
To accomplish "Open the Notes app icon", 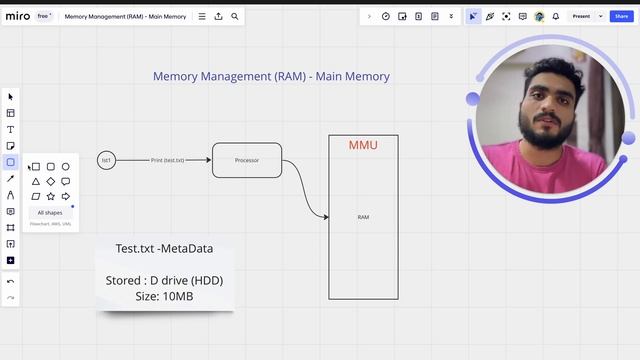I will pos(435,16).
